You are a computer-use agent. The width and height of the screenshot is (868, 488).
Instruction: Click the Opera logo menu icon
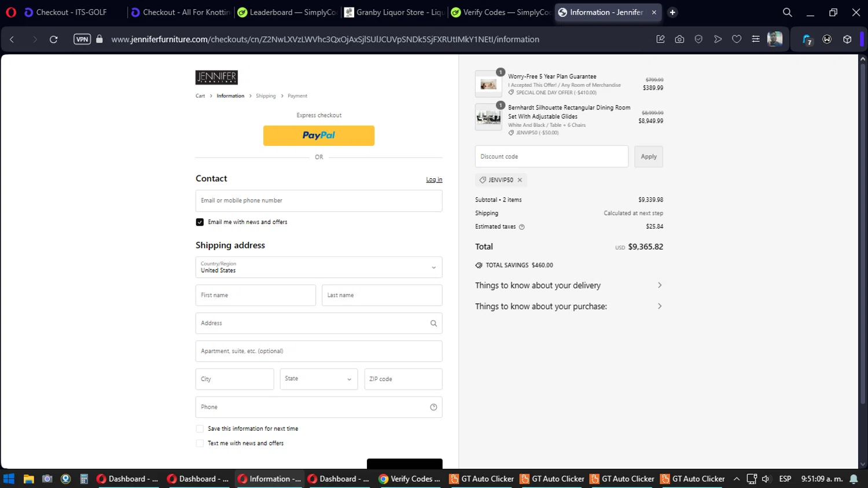(11, 12)
